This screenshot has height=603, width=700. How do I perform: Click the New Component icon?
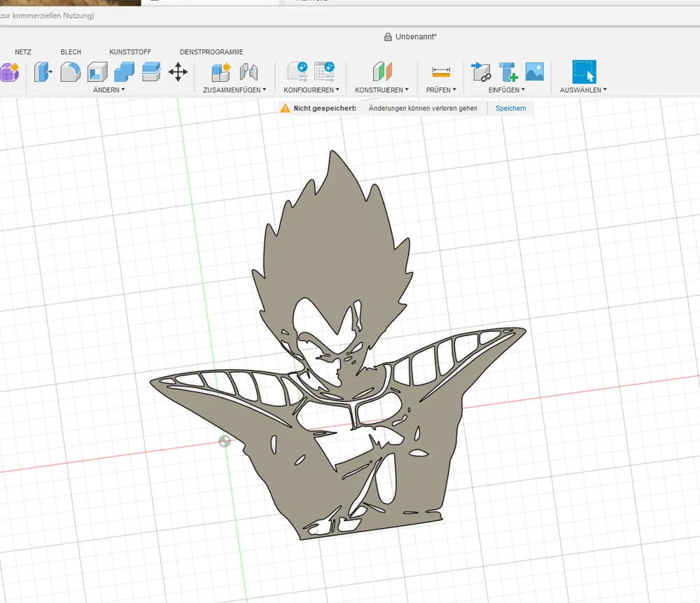221,72
